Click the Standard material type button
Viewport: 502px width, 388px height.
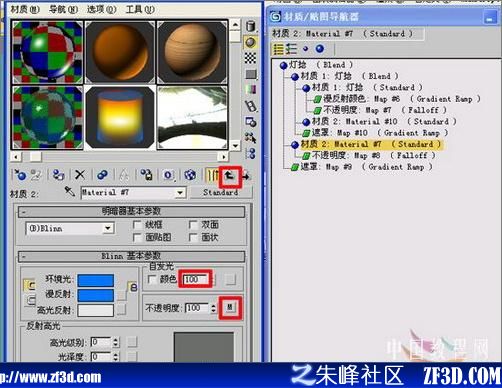pos(221,192)
